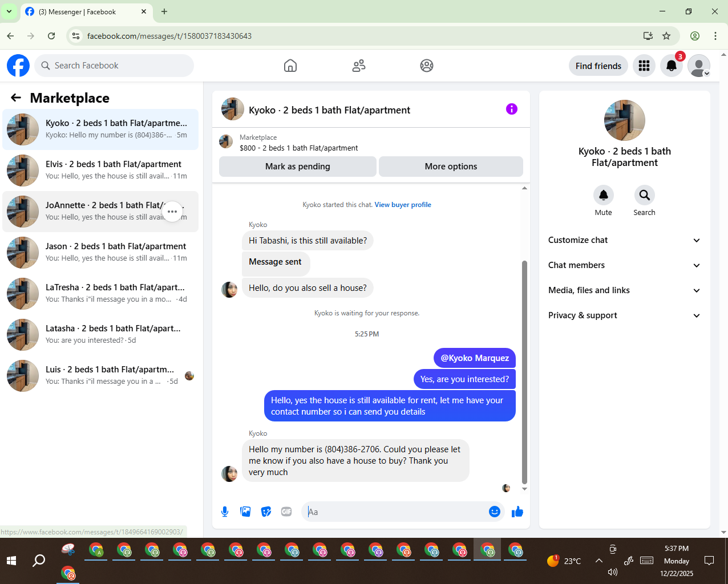The width and height of the screenshot is (728, 584).
Task: Open the Groups icon in top navigation
Action: pos(427,66)
